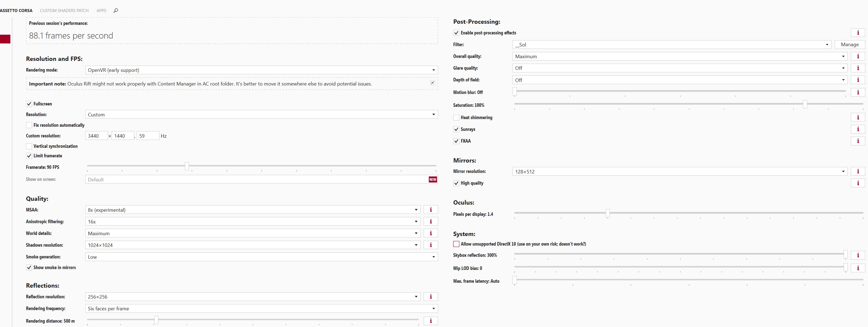Open Shadows resolution dropdown
This screenshot has width=868, height=327.
click(253, 245)
